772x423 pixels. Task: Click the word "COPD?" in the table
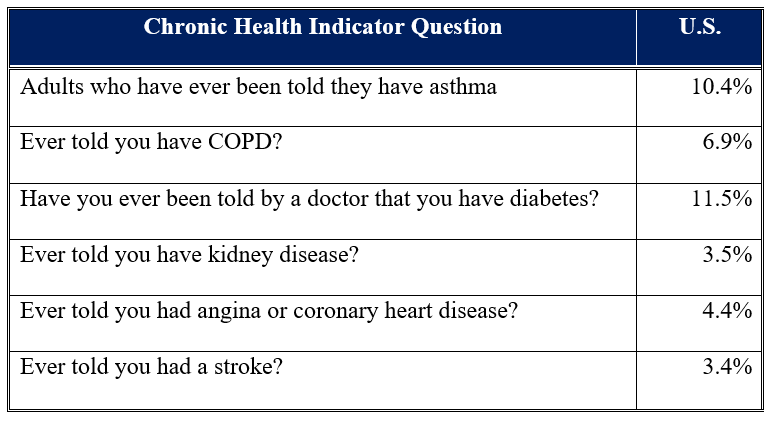[x=251, y=142]
